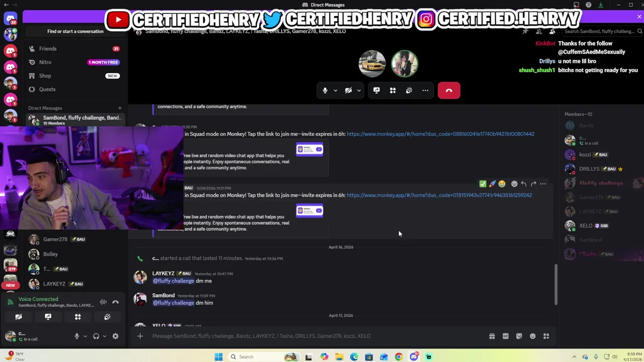Open the SamBond group DM conversation
This screenshot has width=644, height=362.
[x=74, y=120]
